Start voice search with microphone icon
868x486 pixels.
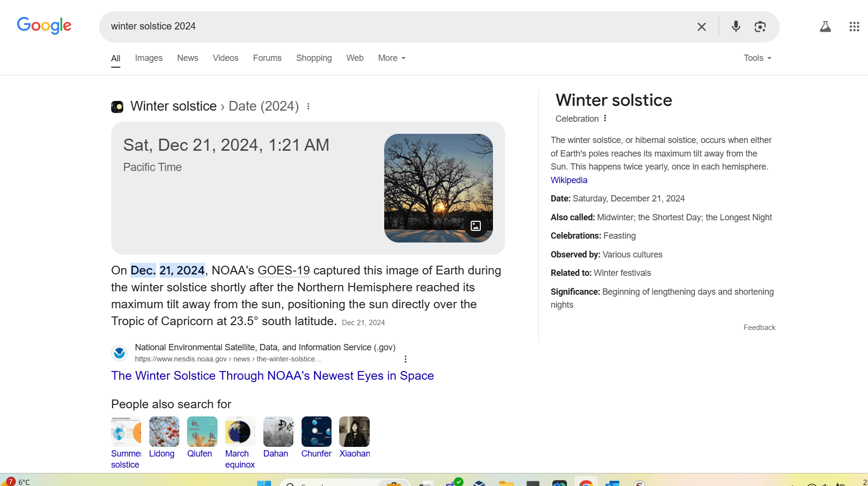tap(736, 27)
